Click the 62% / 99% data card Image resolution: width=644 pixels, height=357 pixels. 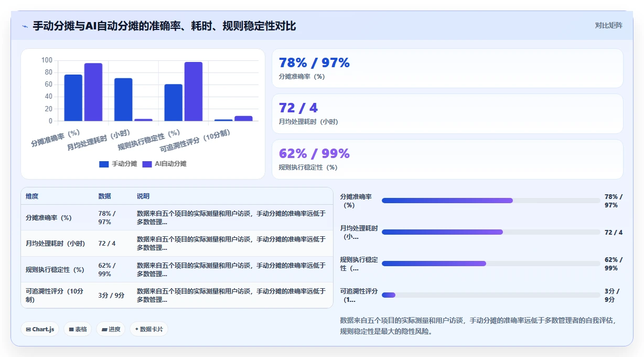(447, 159)
